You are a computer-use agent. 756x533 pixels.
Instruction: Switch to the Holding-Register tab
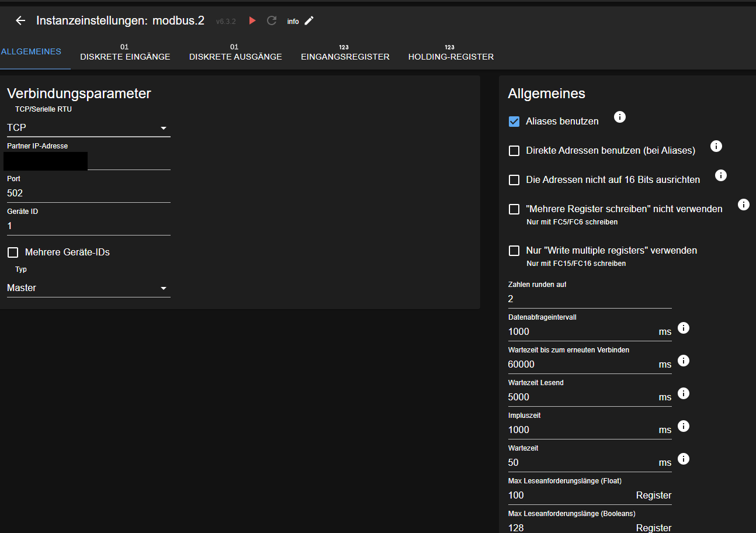[450, 53]
